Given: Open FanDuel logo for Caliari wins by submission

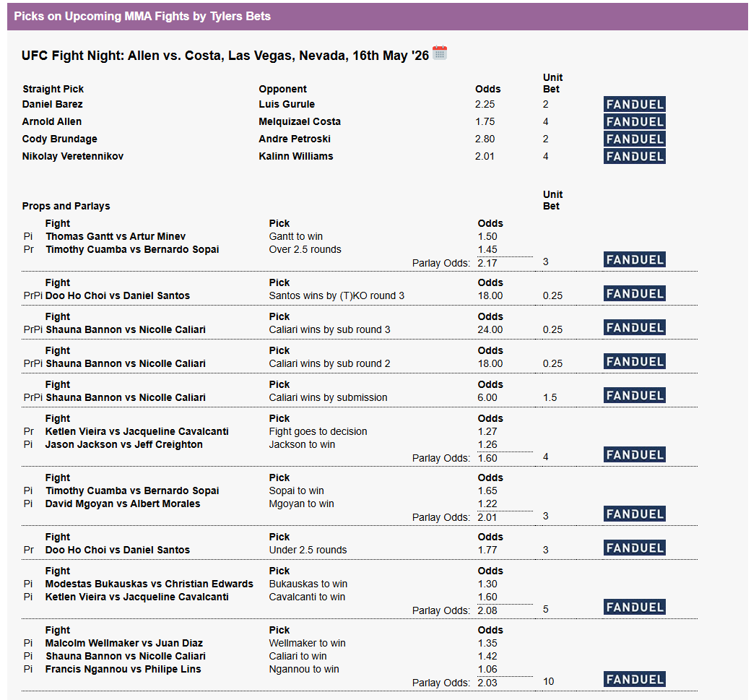Looking at the screenshot, I should [634, 396].
